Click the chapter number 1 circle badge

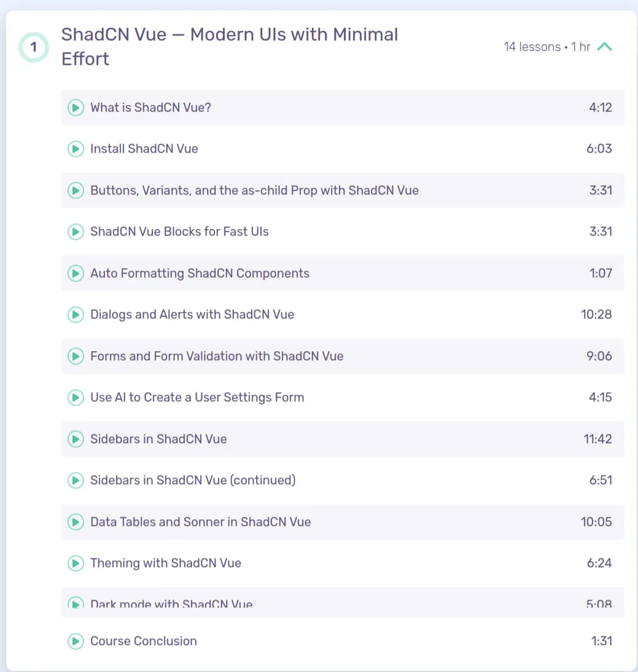point(33,47)
